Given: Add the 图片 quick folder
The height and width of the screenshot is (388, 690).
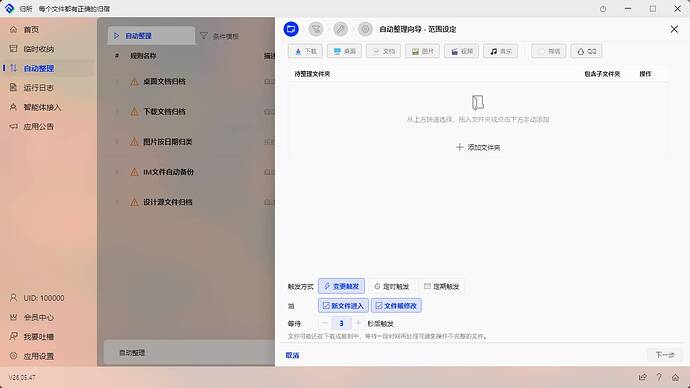Looking at the screenshot, I should pos(422,51).
